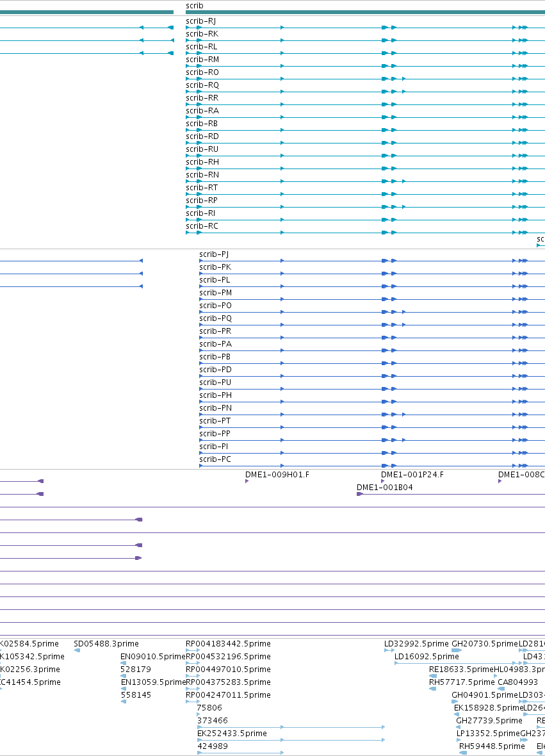Click the 75806 feature label
This screenshot has height=756, width=545.
(x=209, y=708)
